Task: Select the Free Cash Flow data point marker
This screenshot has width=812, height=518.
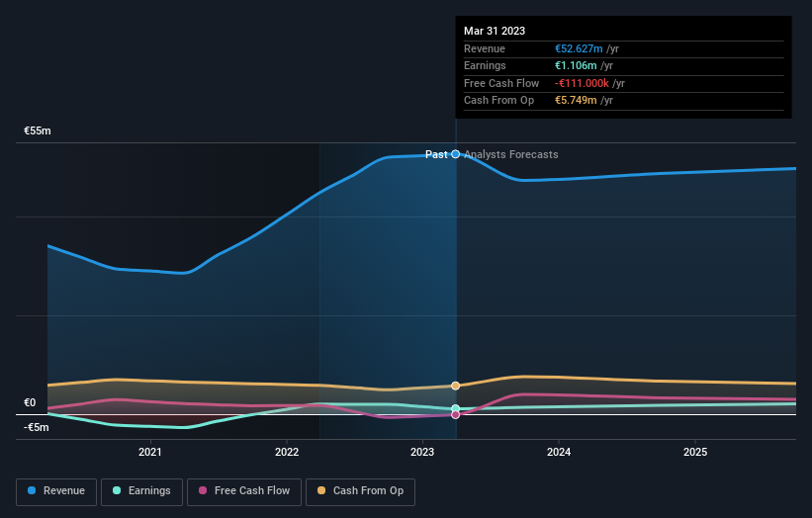Action: tap(456, 415)
